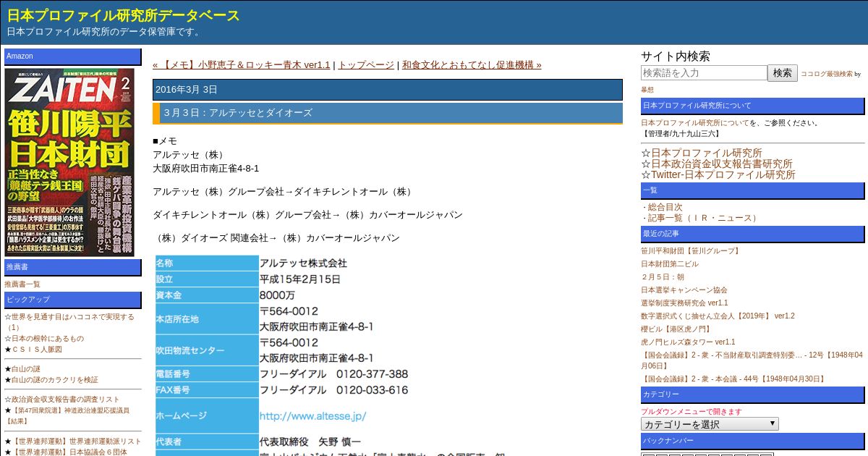Viewport: 868px width, 456px height.
Task: Select 代表取締役 矢野 慎一 cell
Action: 310,442
